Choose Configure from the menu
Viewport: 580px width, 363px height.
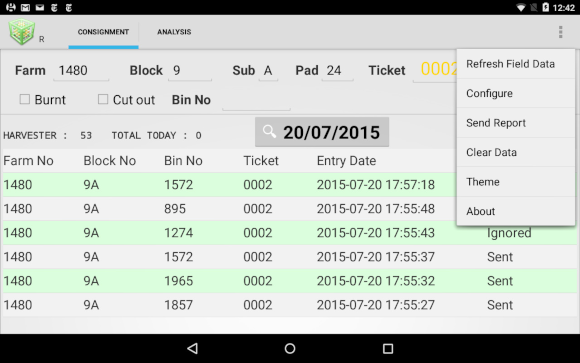pyautogui.click(x=516, y=93)
